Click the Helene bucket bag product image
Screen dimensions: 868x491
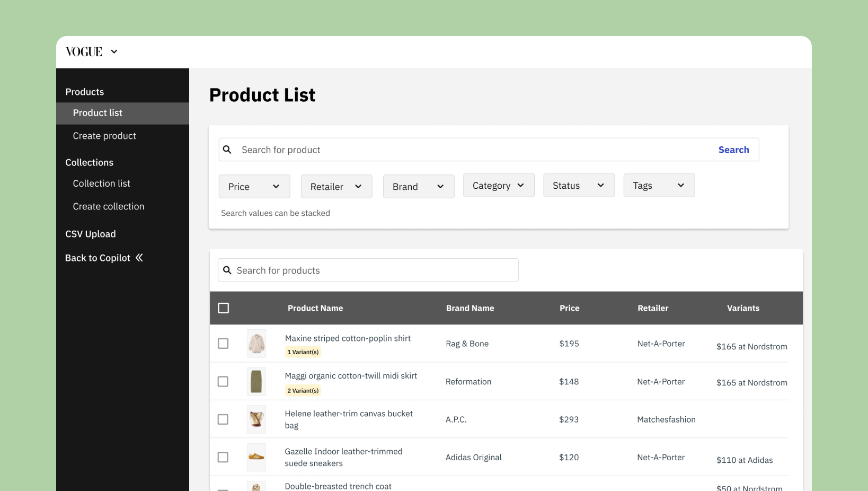pos(256,419)
